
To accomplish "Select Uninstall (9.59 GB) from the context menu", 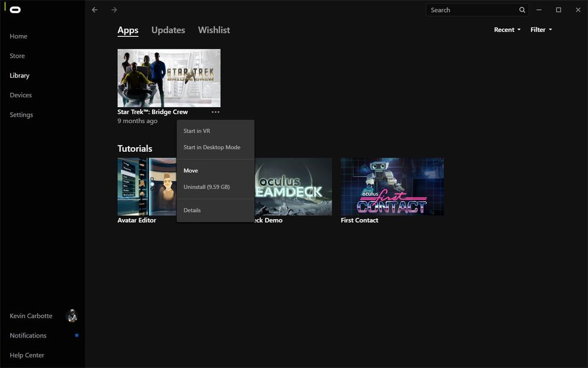I will tap(207, 187).
